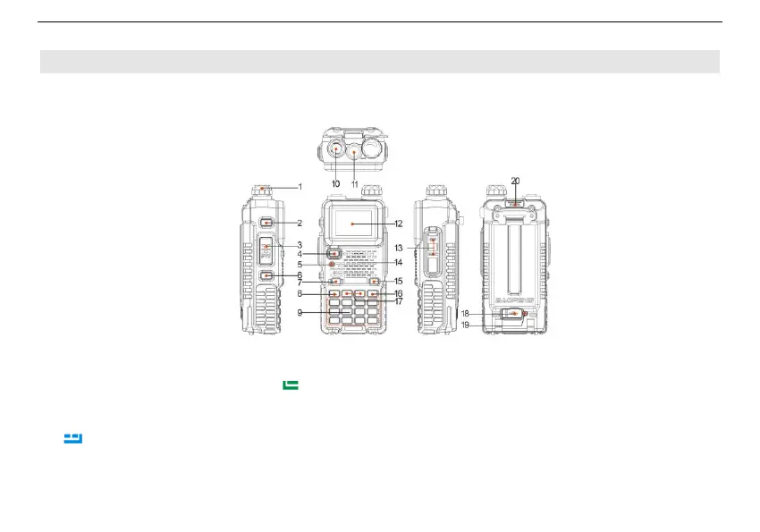The image size is (760, 532).
Task: Select callout number 9 beside the keypad
Action: [300, 313]
